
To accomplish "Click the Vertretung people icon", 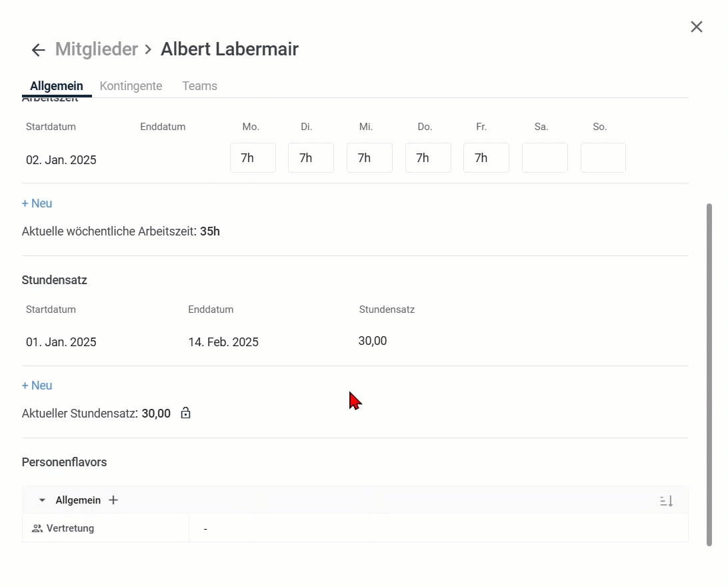I will (x=37, y=529).
